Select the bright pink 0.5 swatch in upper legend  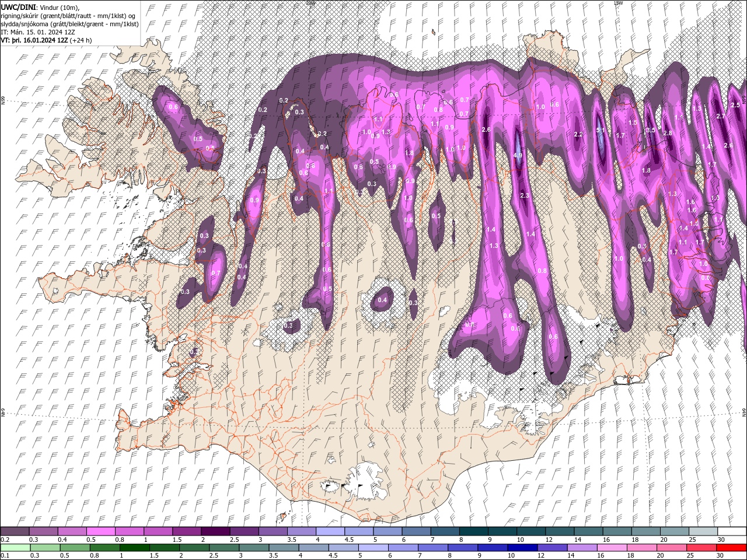click(x=101, y=531)
